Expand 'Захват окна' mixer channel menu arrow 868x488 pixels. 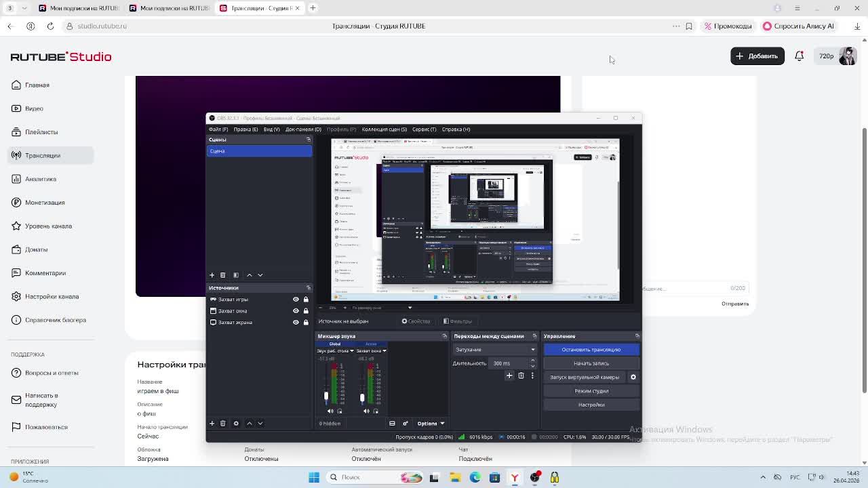click(384, 351)
